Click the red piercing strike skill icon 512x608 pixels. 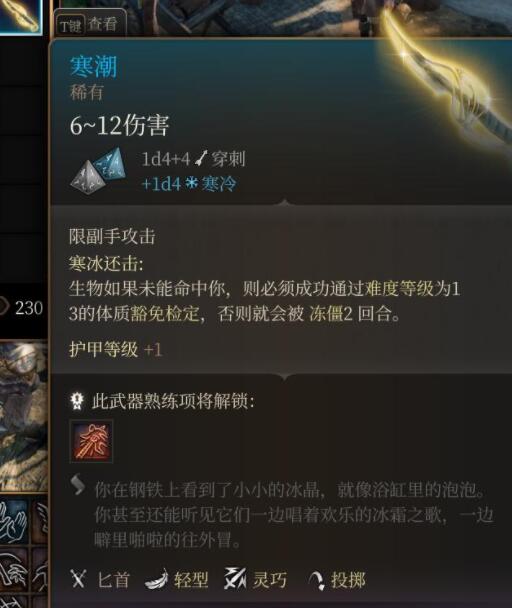point(91,441)
